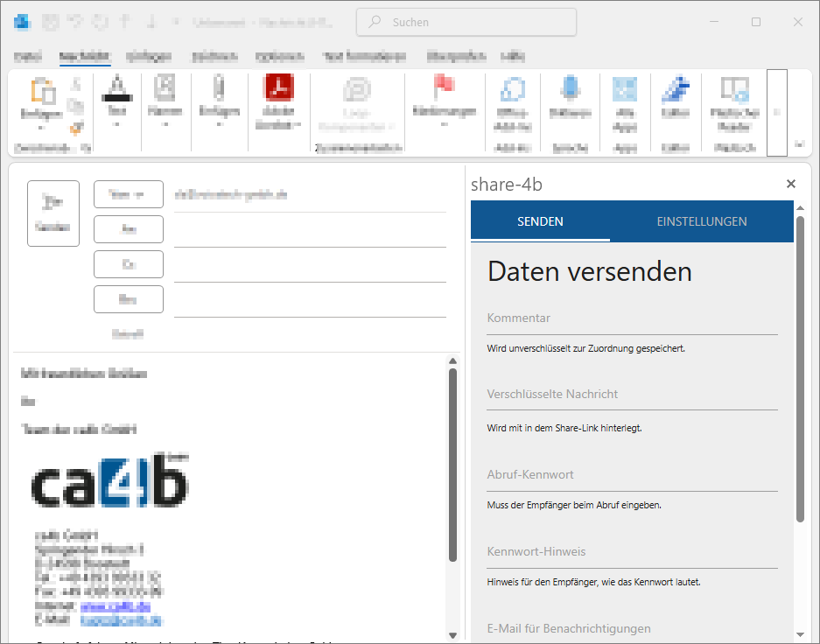Screen dimensions: 820x644
Task: Click the clipboard paste icon
Action: click(41, 90)
